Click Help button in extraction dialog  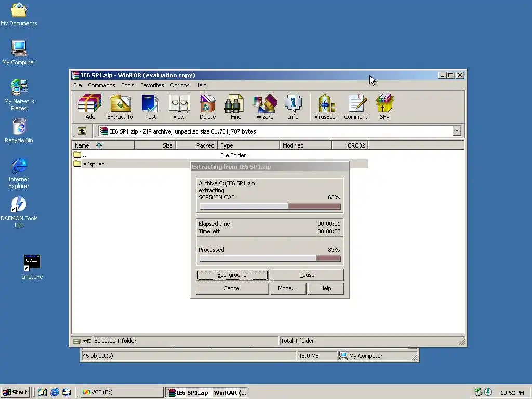(325, 288)
